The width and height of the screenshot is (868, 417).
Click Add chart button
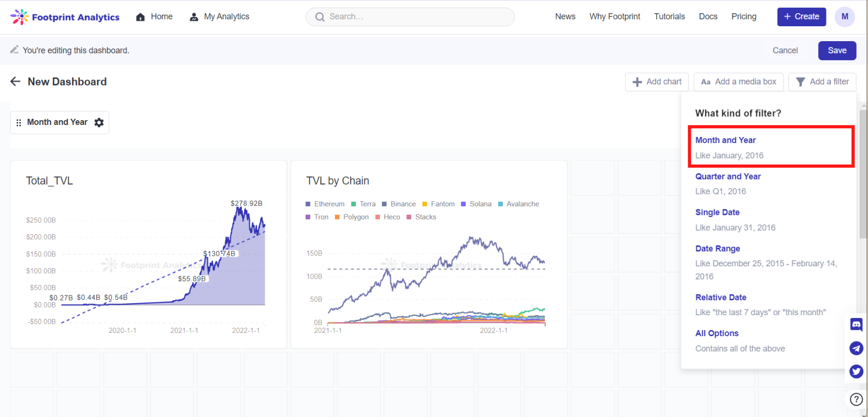pos(657,82)
